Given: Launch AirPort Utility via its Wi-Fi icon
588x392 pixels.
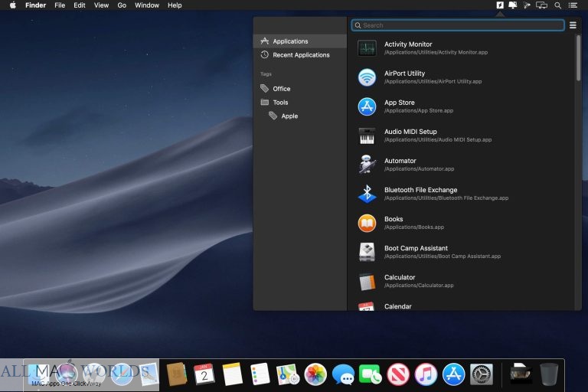Looking at the screenshot, I should [x=367, y=77].
